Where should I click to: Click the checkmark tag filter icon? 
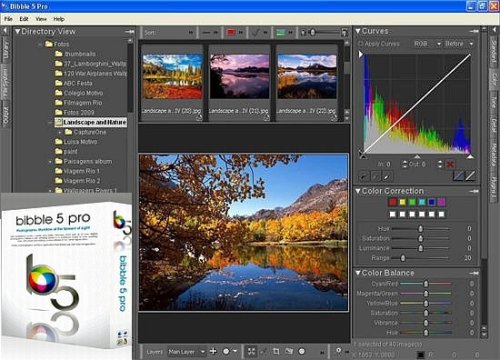(256, 32)
